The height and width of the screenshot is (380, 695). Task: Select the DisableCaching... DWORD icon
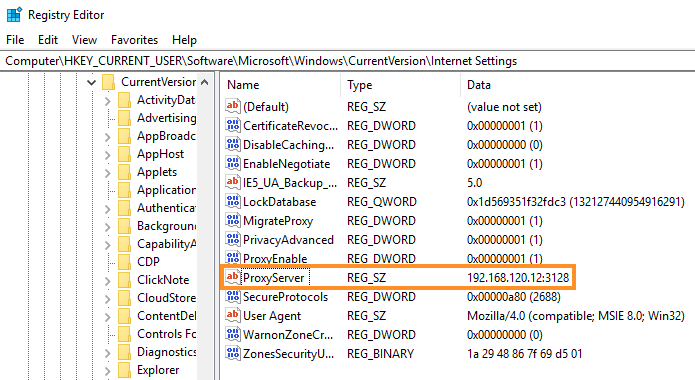point(233,145)
